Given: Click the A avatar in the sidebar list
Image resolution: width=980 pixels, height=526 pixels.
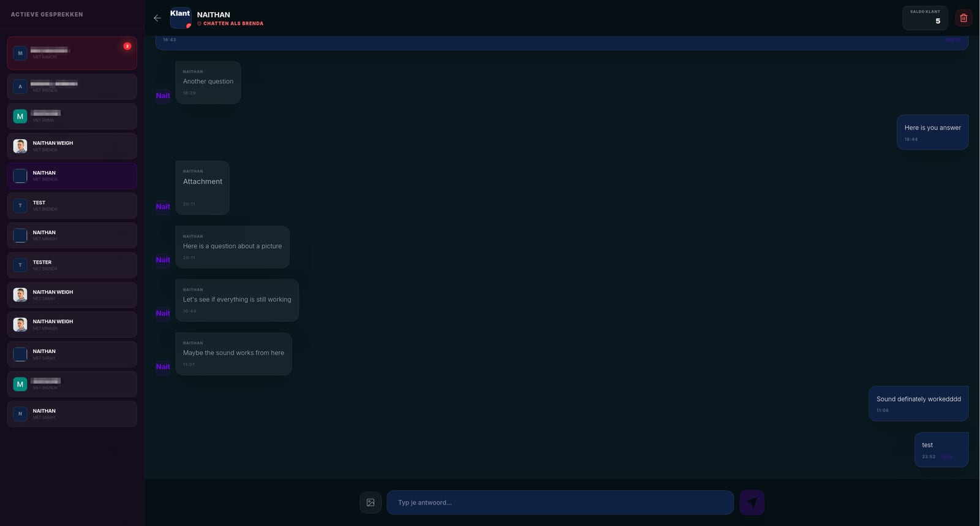Looking at the screenshot, I should point(20,86).
